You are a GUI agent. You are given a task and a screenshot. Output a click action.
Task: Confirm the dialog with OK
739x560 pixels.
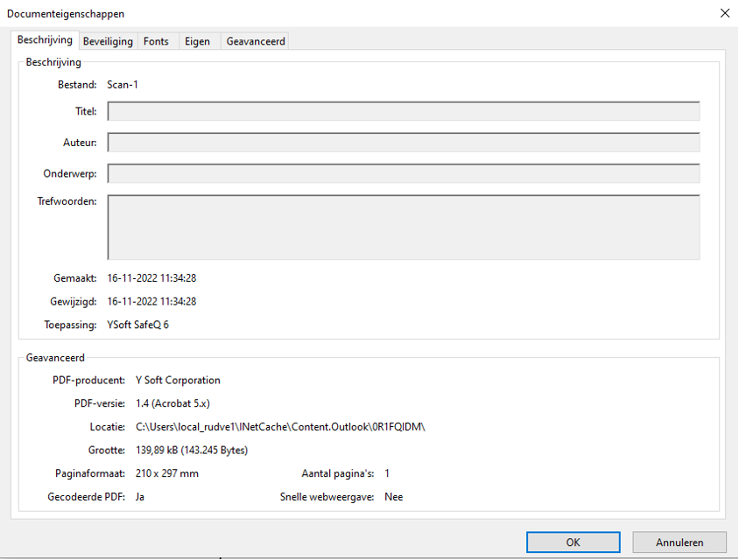[x=573, y=542]
